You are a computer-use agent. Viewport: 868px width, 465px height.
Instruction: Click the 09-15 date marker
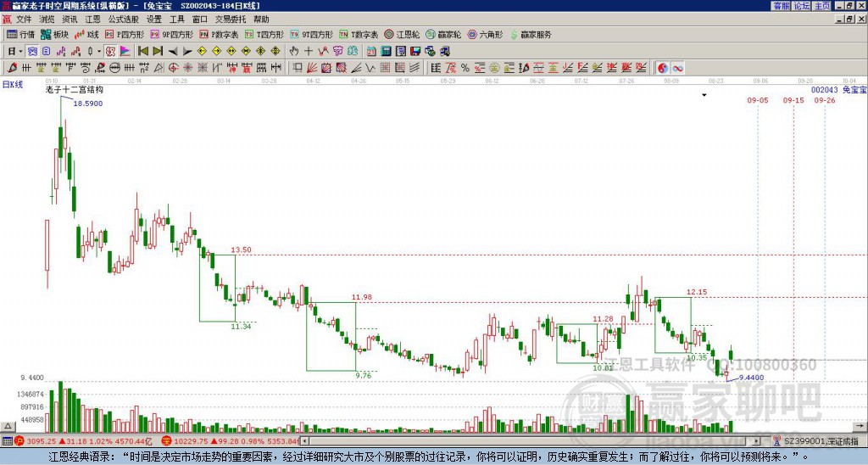pyautogui.click(x=793, y=100)
